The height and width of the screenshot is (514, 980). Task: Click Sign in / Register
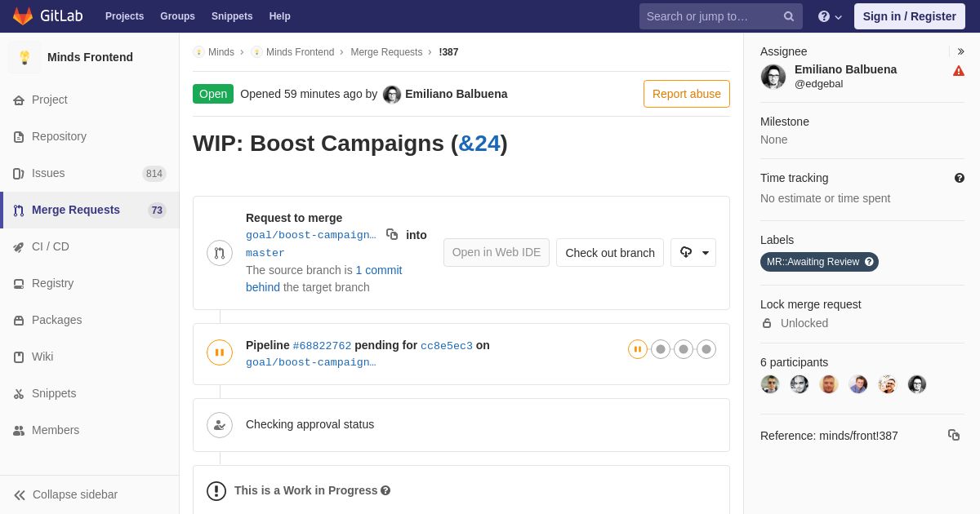pos(910,16)
